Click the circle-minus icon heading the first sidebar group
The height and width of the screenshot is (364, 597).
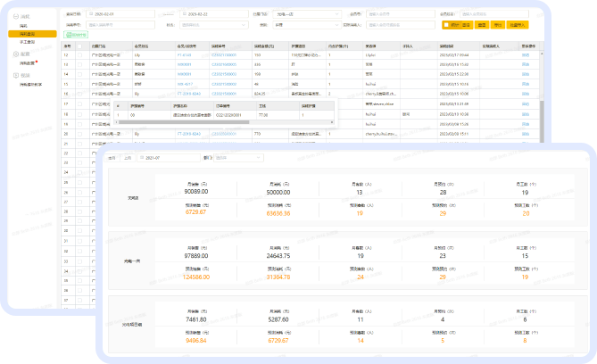(15, 16)
